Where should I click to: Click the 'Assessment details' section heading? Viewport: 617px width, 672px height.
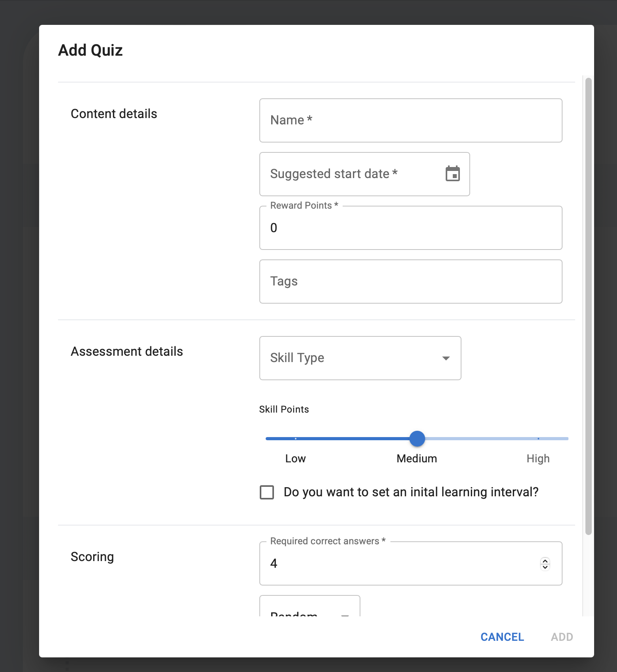pyautogui.click(x=127, y=351)
